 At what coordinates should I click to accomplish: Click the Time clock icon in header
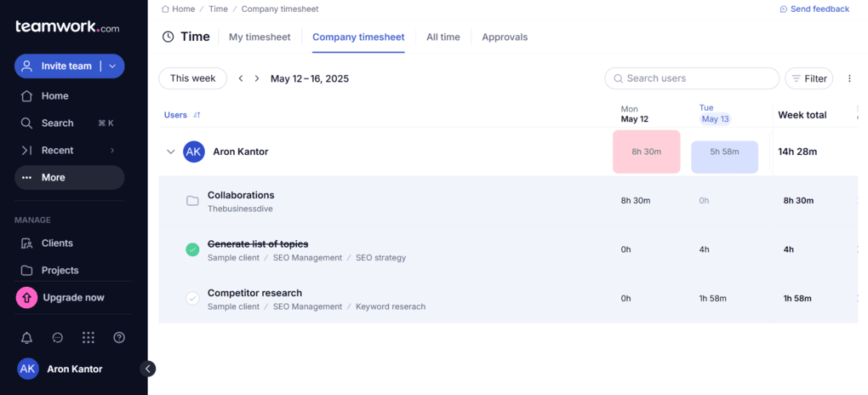pos(168,37)
